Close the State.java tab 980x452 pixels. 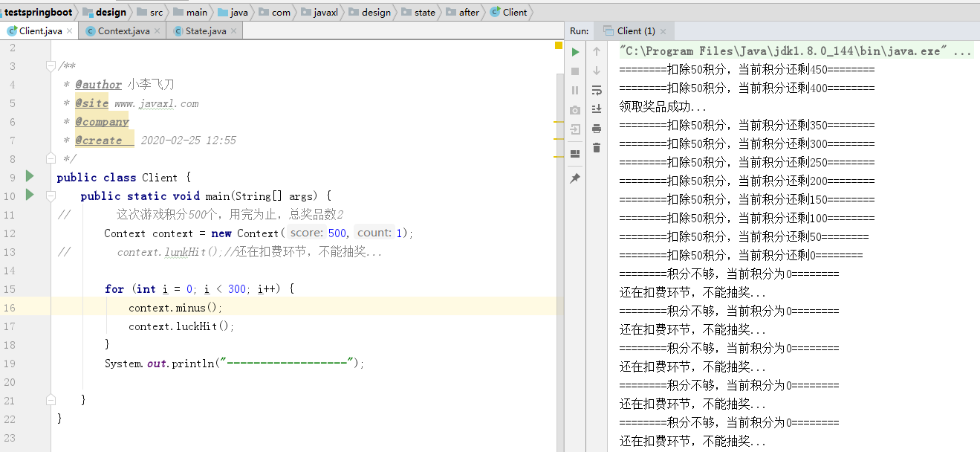pos(233,31)
